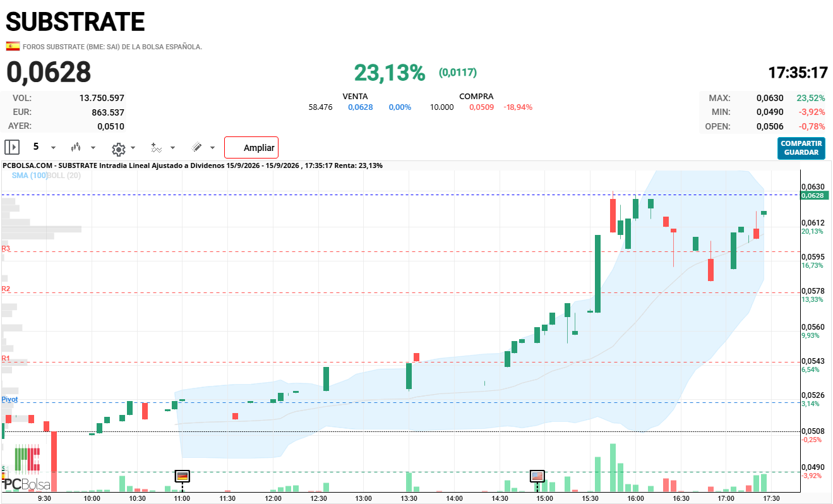Toggle the side panel icon in the chart toolbar

(12, 147)
